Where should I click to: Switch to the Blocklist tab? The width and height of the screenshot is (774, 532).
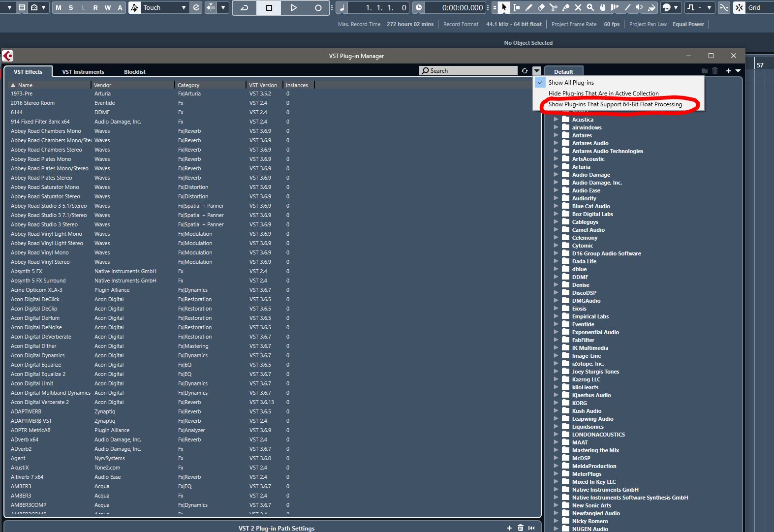[135, 72]
